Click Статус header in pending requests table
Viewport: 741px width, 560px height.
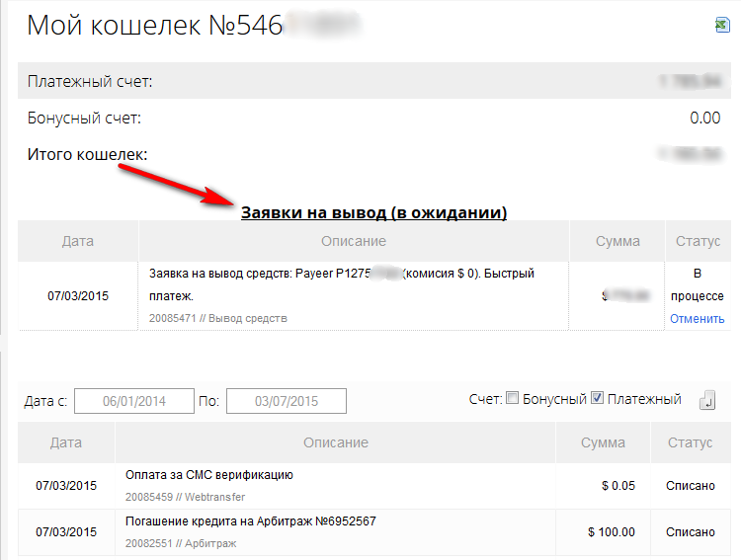(x=698, y=241)
